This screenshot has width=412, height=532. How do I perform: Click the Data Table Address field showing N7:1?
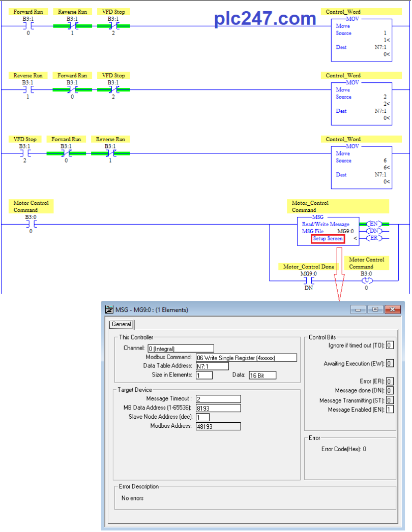[214, 366]
